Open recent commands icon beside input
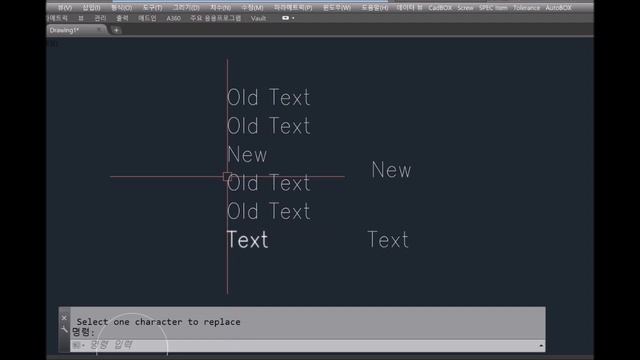Screen dimensions: 640x360 click(77, 345)
